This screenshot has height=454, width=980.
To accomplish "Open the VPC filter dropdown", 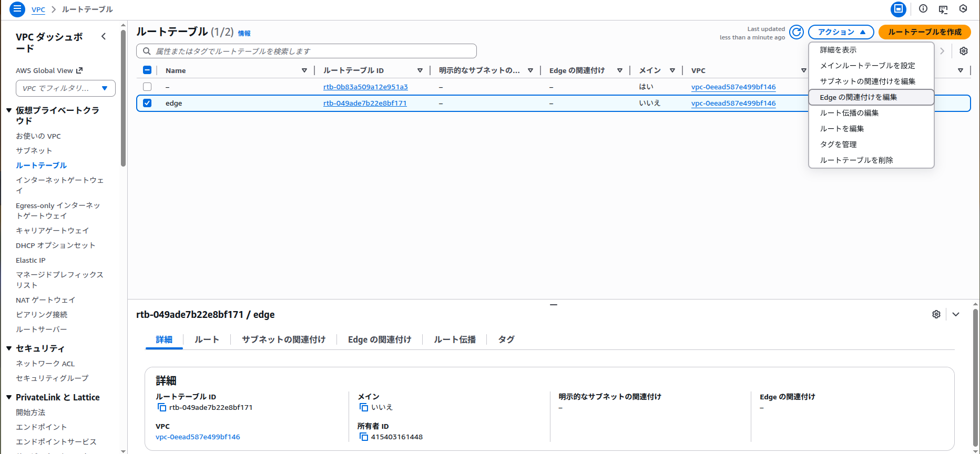I will (66, 88).
